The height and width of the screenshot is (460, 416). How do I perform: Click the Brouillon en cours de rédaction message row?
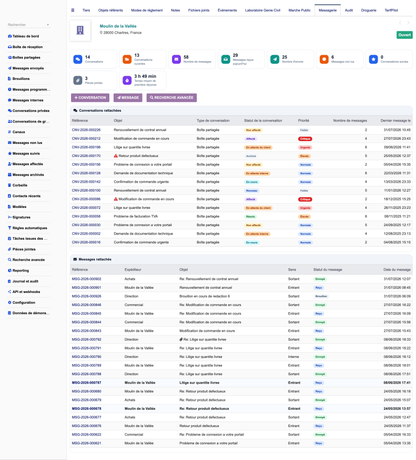point(241,296)
